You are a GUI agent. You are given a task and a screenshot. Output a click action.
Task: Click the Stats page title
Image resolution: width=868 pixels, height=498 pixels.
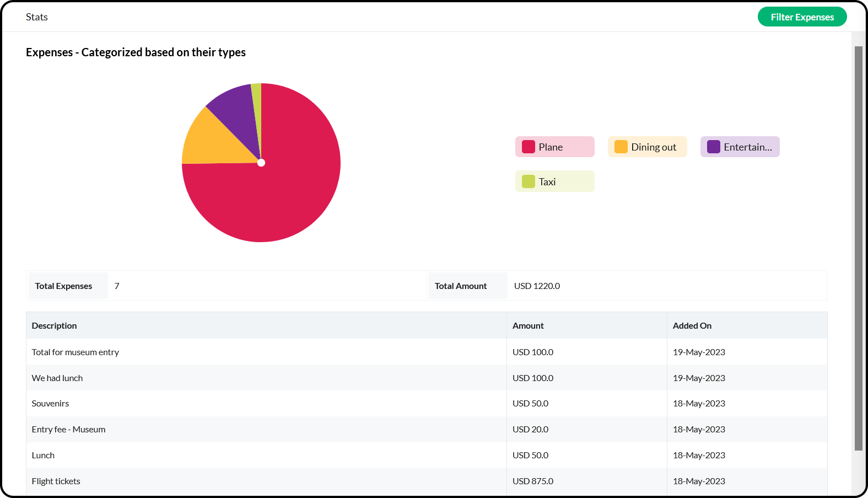point(37,17)
